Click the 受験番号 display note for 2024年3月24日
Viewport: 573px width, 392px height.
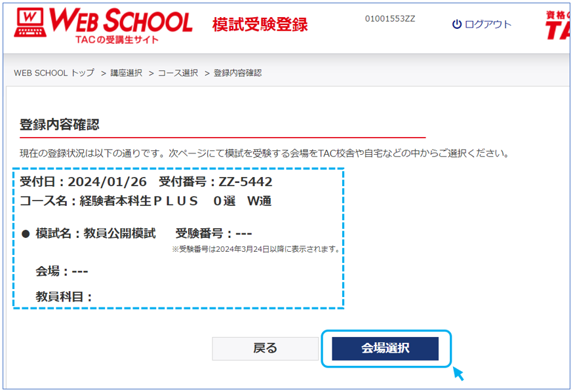click(x=255, y=249)
